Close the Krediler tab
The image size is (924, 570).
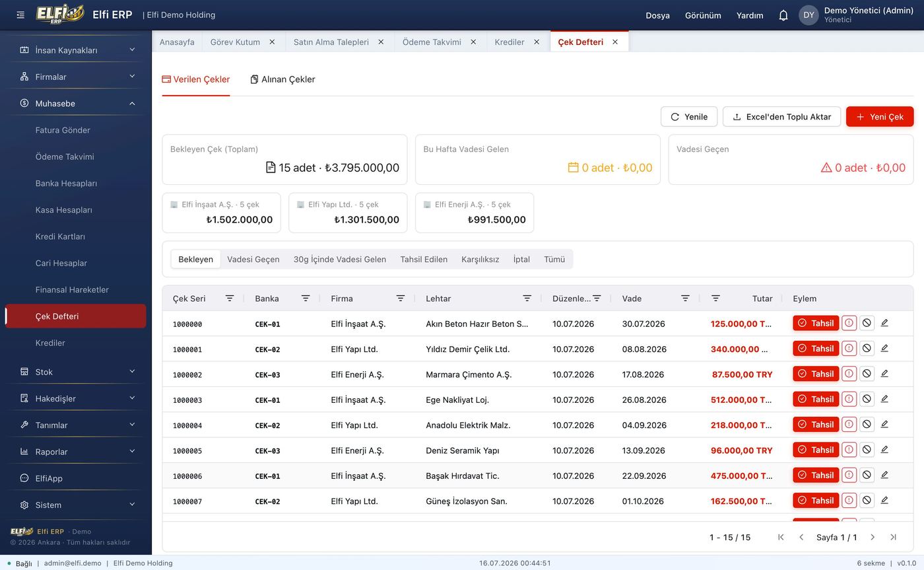point(537,42)
